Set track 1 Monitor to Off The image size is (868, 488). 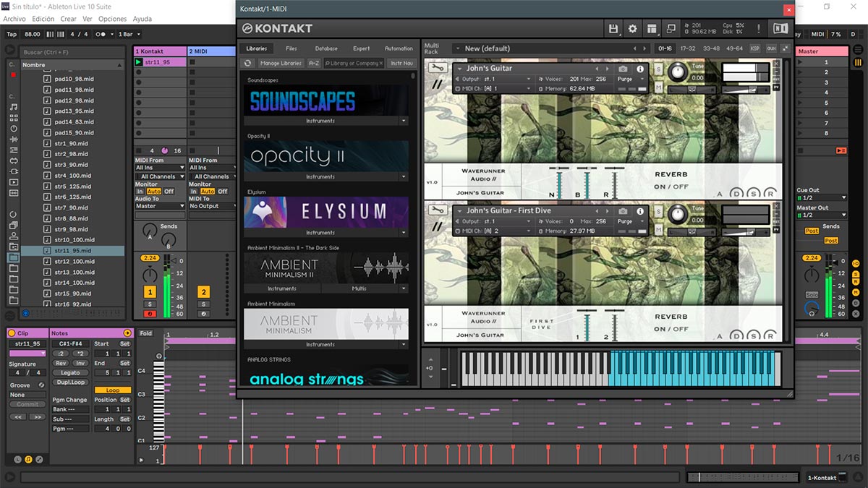click(x=169, y=192)
